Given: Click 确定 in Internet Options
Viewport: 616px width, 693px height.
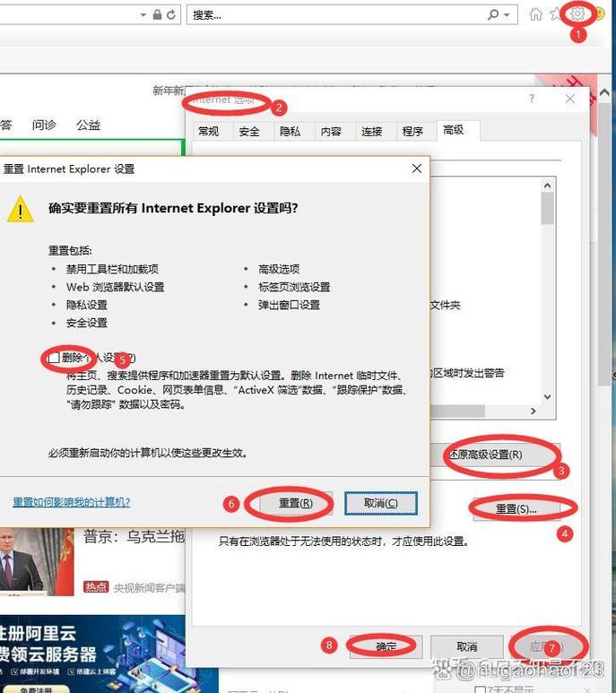Looking at the screenshot, I should point(386,646).
